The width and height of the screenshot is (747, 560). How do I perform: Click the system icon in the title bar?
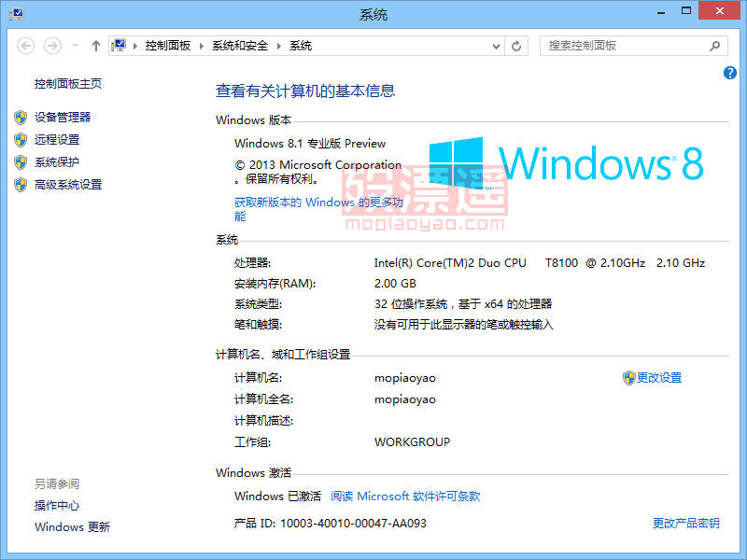tap(17, 13)
